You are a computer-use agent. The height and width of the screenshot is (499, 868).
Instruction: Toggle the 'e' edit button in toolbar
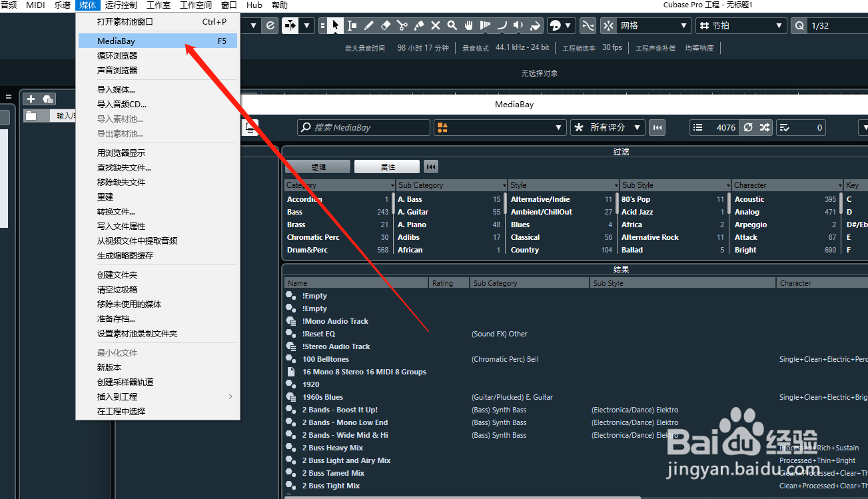[270, 26]
